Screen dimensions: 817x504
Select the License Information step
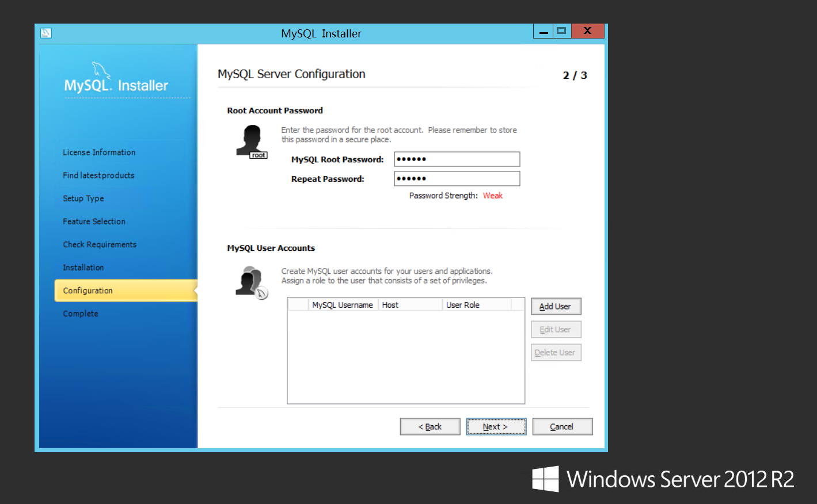coord(99,152)
